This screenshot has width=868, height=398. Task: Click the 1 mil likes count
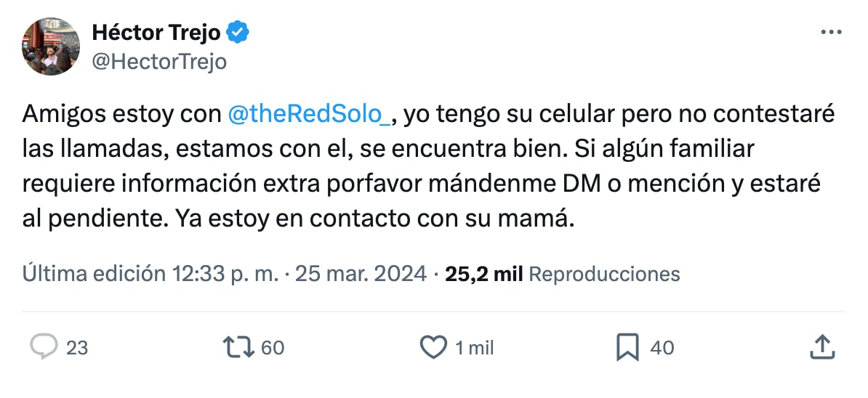point(475,349)
